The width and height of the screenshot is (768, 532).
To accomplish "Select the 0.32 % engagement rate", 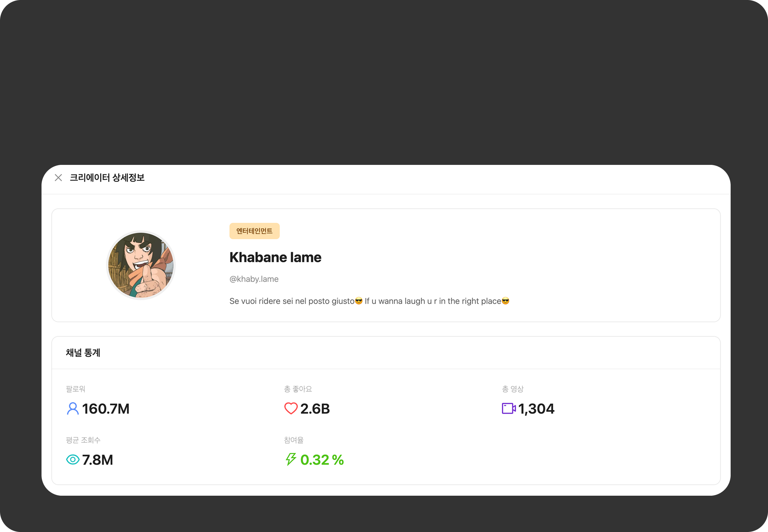I will [322, 460].
